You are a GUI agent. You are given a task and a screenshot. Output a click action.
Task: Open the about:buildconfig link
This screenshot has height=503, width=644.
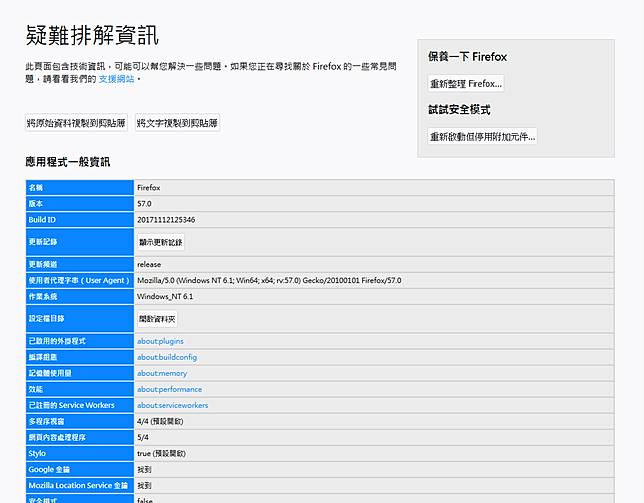tap(167, 357)
